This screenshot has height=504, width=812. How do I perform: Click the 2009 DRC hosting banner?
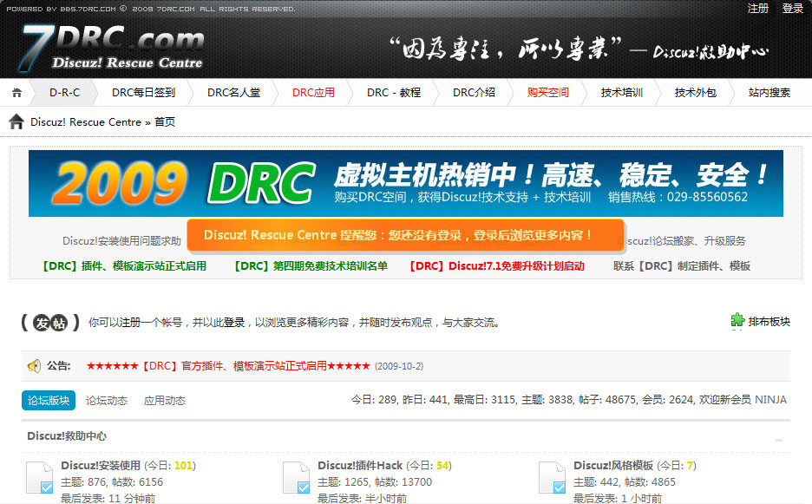405,183
